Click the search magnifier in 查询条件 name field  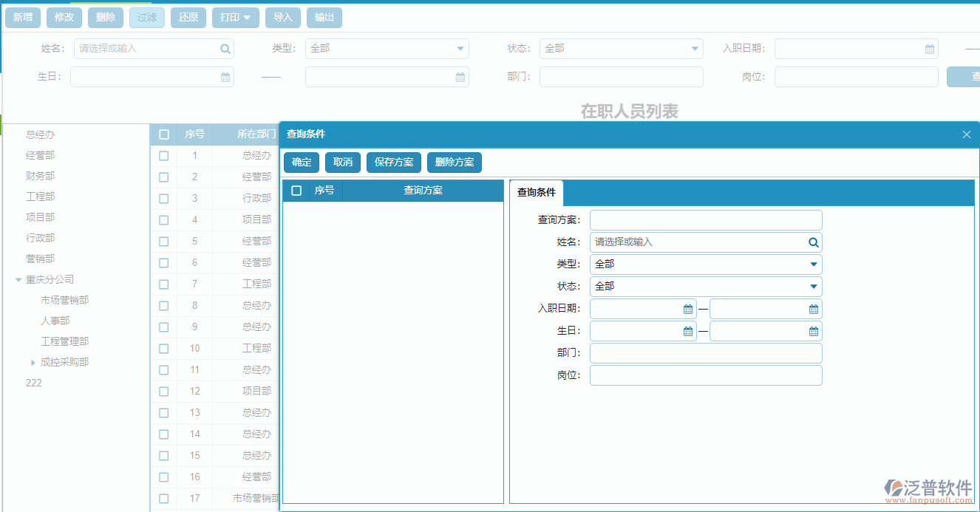coord(813,242)
